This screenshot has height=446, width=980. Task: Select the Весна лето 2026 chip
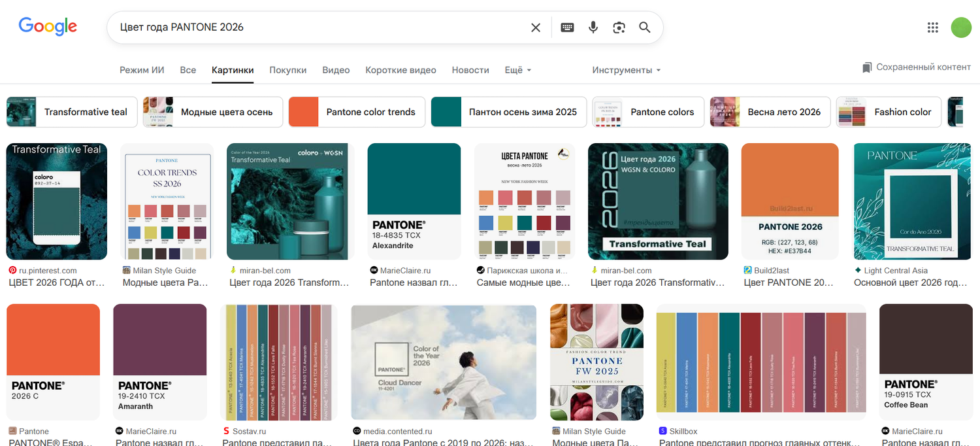(x=770, y=112)
